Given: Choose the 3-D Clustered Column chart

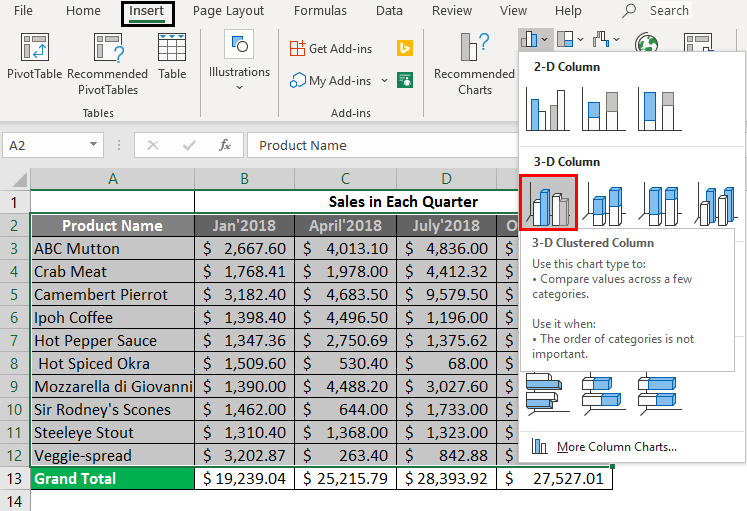Looking at the screenshot, I should click(x=549, y=202).
